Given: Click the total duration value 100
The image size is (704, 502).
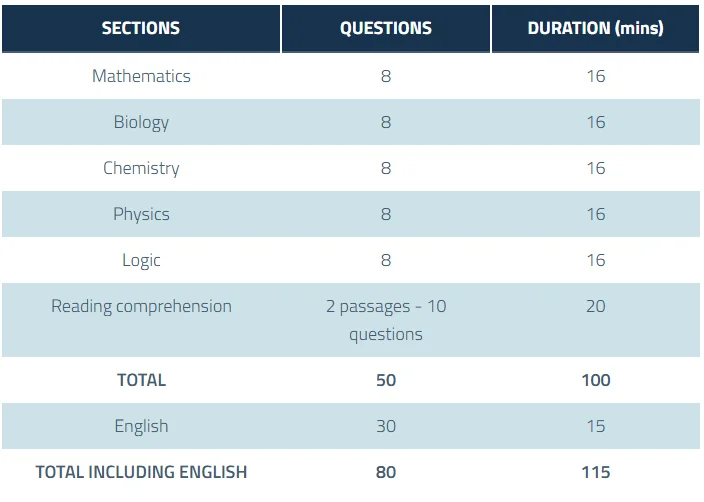Looking at the screenshot, I should click(595, 380).
